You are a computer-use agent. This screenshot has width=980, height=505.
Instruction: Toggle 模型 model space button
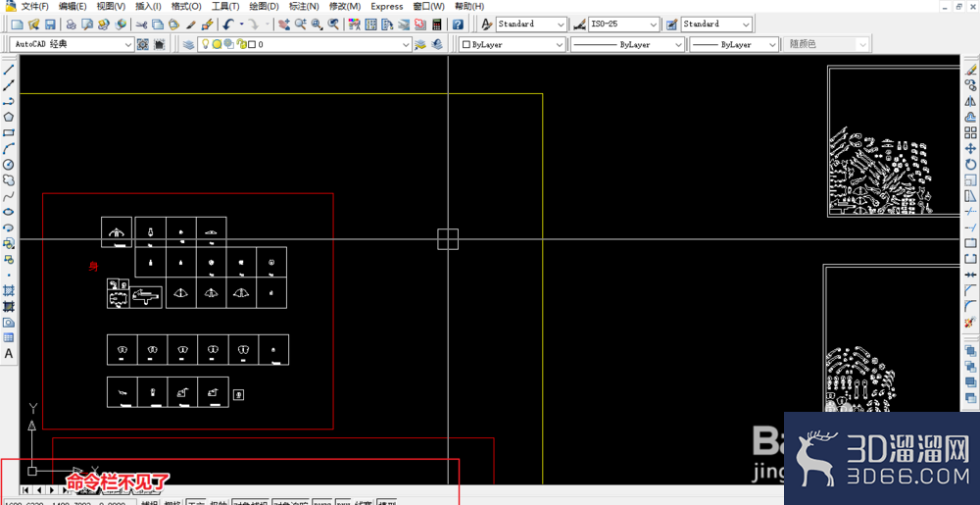(387, 502)
